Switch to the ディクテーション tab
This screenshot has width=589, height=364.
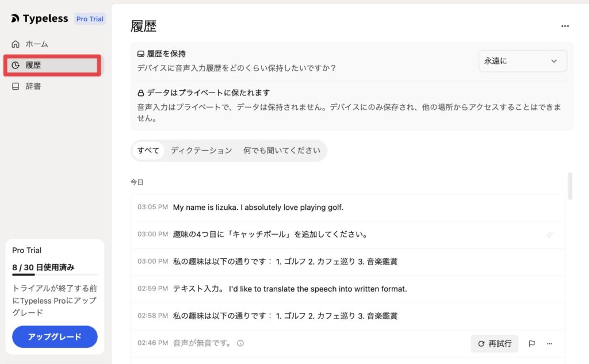pyautogui.click(x=201, y=151)
